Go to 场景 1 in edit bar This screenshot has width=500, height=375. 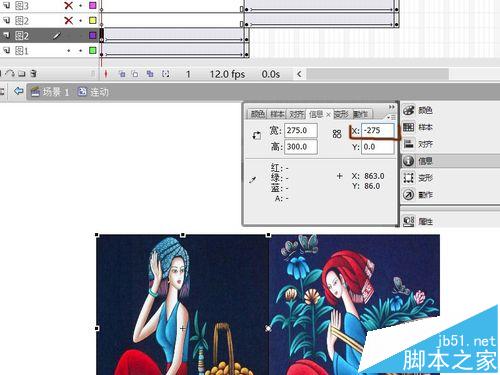tap(50, 91)
